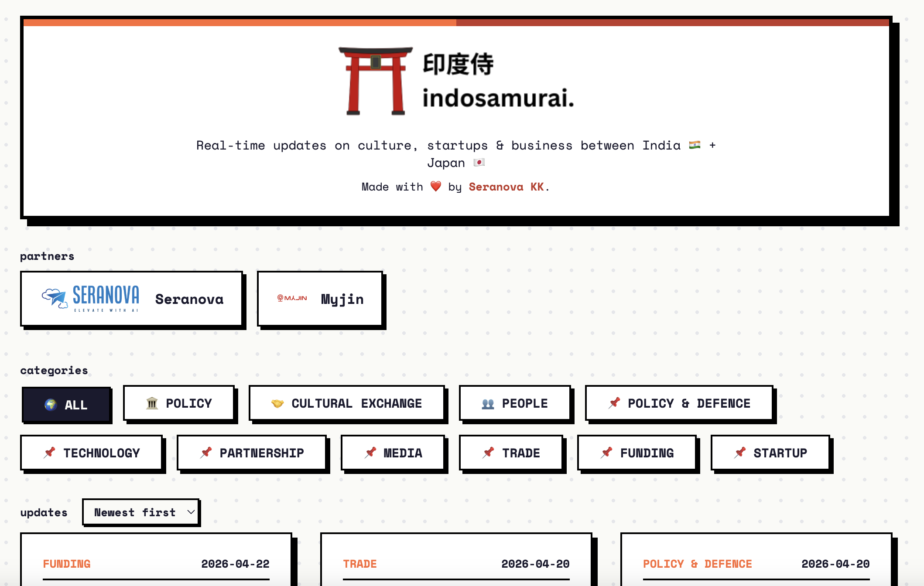The image size is (924, 586).
Task: Click the chevron next to Newest first
Action: (190, 512)
